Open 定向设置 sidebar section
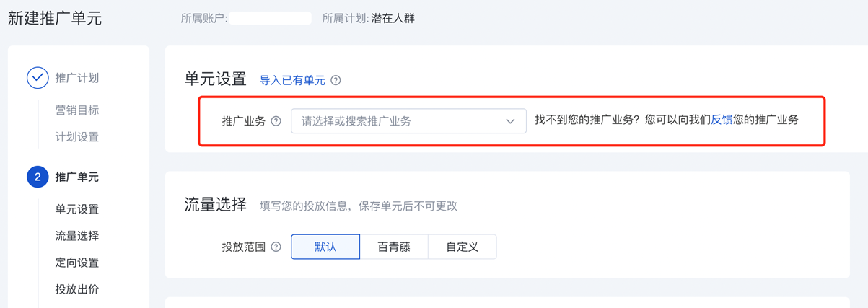This screenshot has height=308, width=868. pos(77,263)
